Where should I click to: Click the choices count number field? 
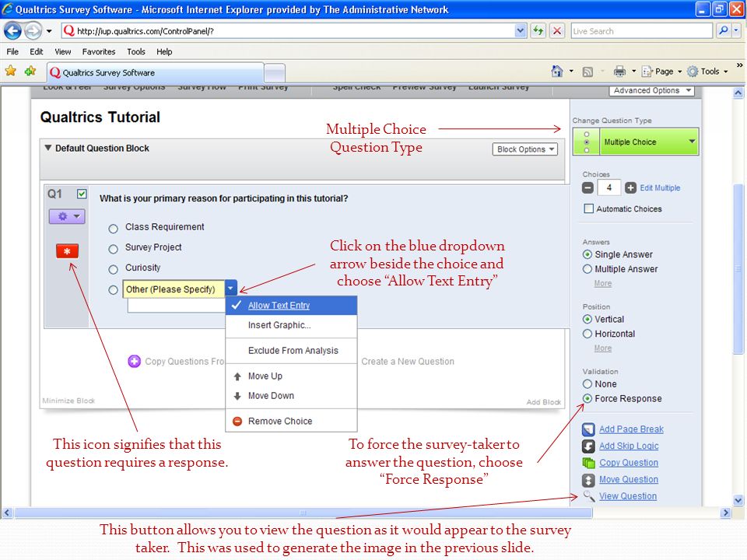[x=608, y=187]
